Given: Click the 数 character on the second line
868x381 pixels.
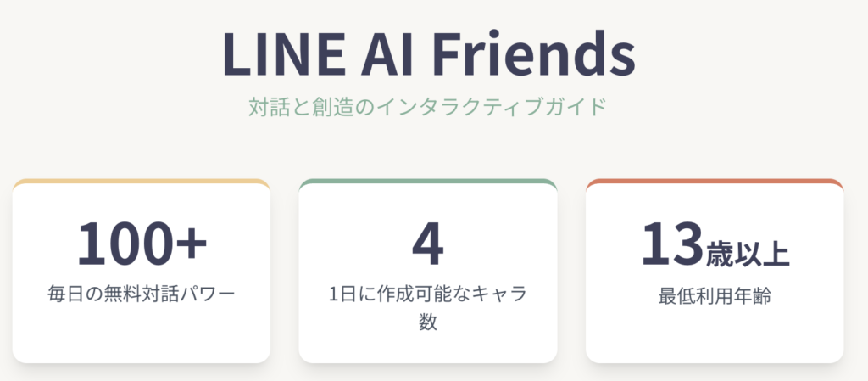Looking at the screenshot, I should click(428, 322).
